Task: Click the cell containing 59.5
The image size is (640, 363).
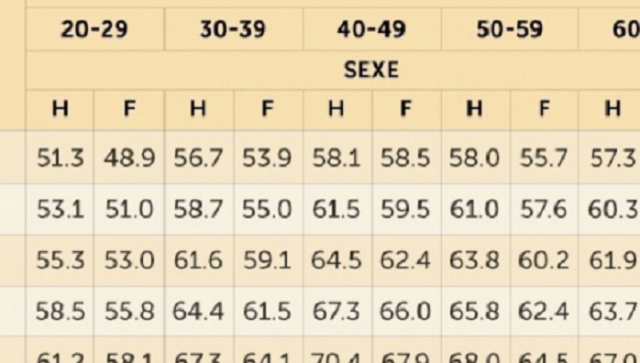Action: 406,209
